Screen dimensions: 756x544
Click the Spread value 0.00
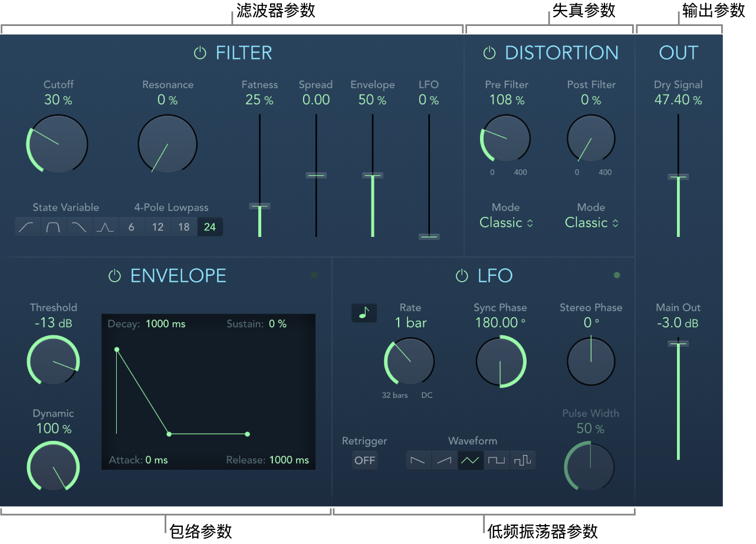[316, 100]
